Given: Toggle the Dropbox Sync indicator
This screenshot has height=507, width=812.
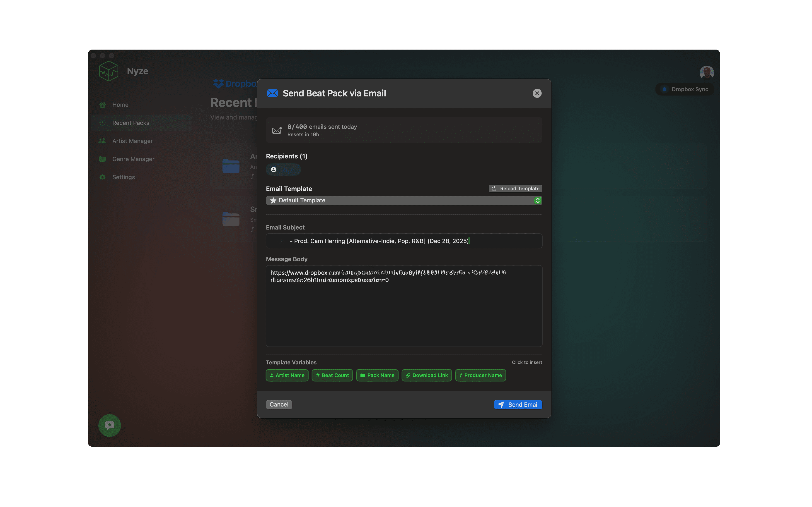Looking at the screenshot, I should pyautogui.click(x=684, y=89).
